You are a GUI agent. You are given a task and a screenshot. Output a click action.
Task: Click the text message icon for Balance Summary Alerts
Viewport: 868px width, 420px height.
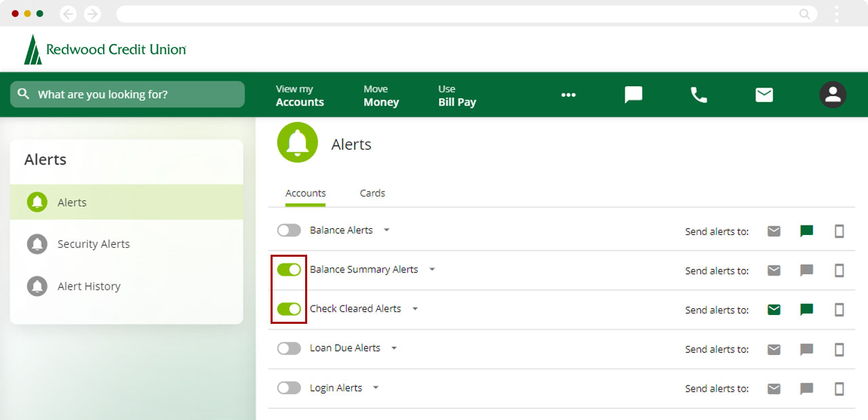coord(806,271)
